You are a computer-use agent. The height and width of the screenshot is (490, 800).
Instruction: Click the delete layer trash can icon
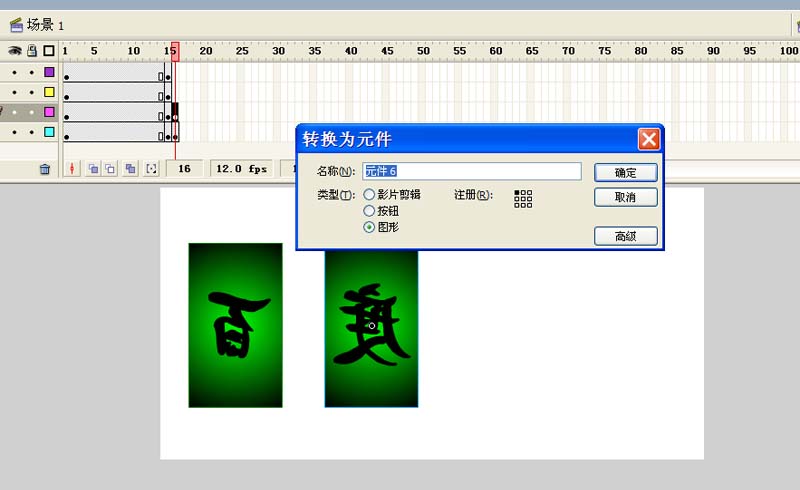tap(45, 168)
